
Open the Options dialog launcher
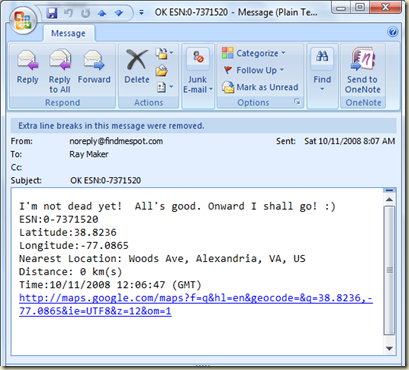click(297, 102)
